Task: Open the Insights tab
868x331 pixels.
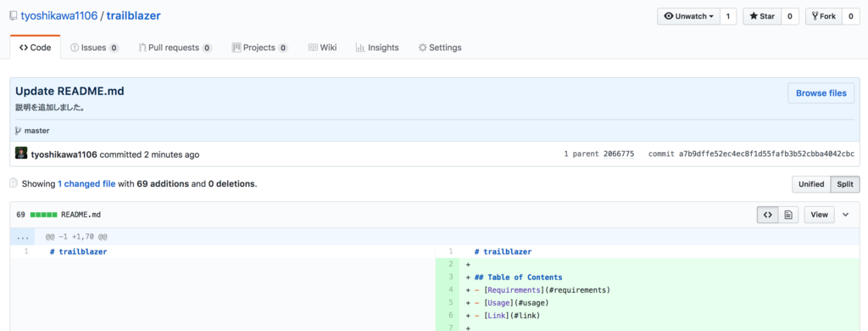Action: [x=377, y=48]
